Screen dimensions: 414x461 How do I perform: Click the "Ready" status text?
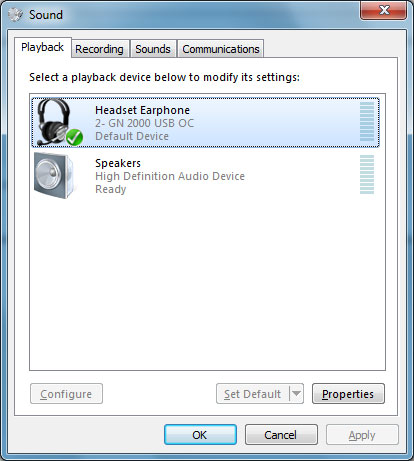click(x=111, y=189)
